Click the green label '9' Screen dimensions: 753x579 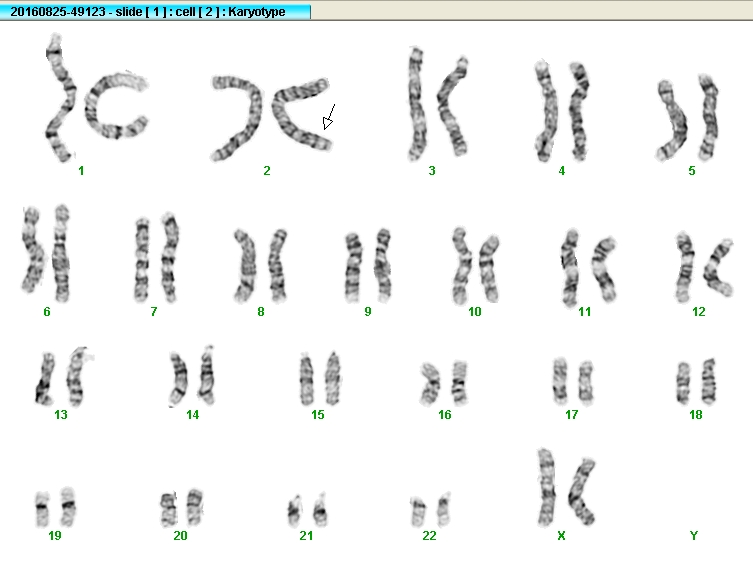click(x=368, y=312)
